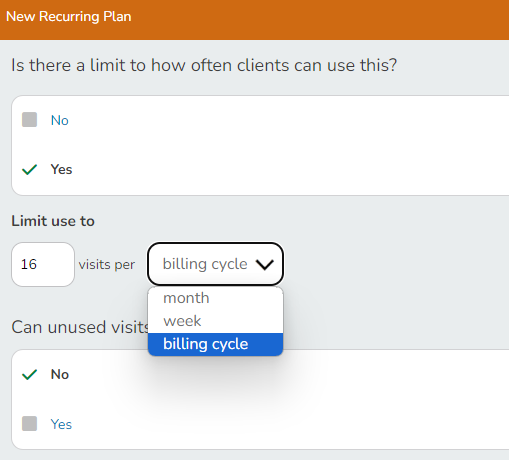Click the 'Is there a limit' question heading
Viewport: 509px width, 460px height.
(x=204, y=65)
